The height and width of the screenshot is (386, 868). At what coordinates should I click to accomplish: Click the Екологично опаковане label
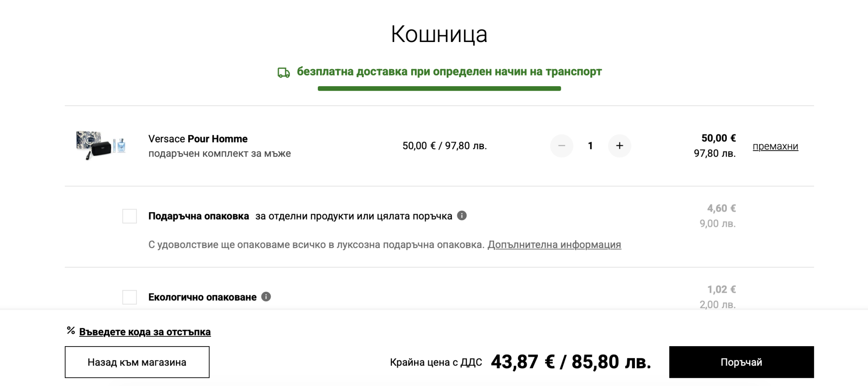(202, 297)
